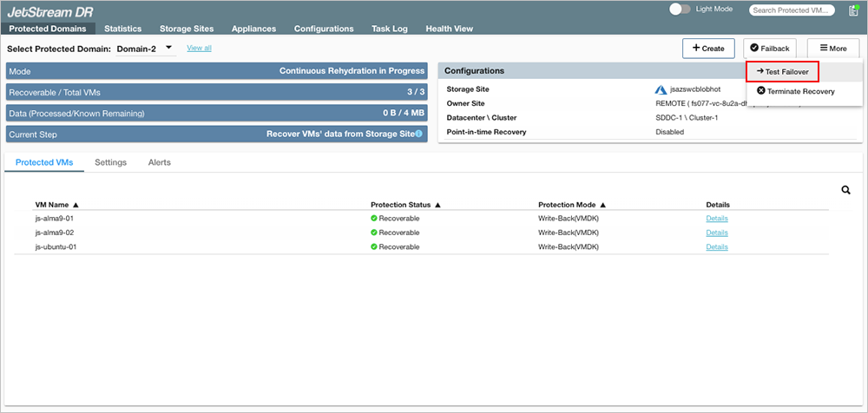Screen dimensions: 868x413
Task: Click the Failback button
Action: click(770, 49)
